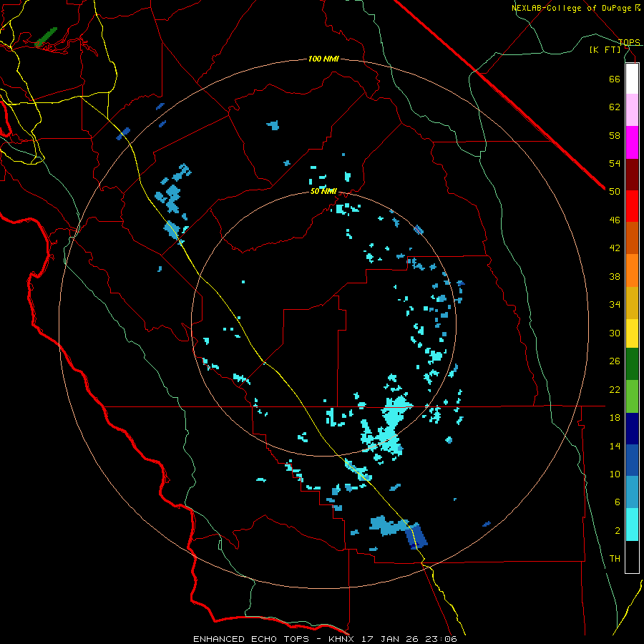The image size is (644, 644).
Task: Click the gold 34-38 legend swatch
Action: pyautogui.click(x=632, y=303)
